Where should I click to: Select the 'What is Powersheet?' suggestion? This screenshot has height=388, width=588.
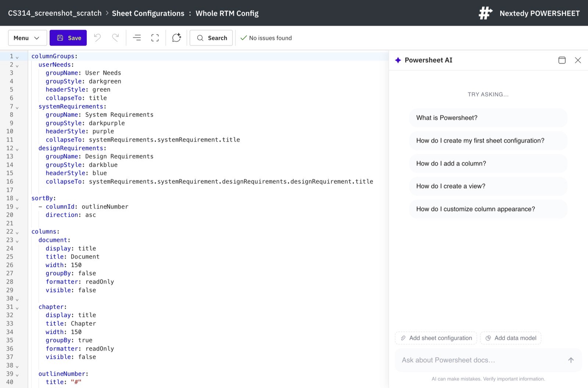click(x=488, y=118)
